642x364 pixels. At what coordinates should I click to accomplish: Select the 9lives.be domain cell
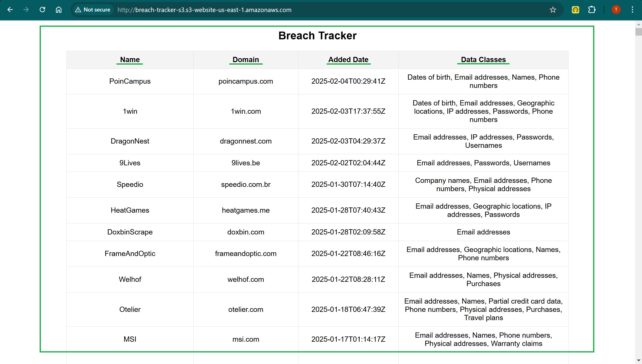click(x=246, y=163)
